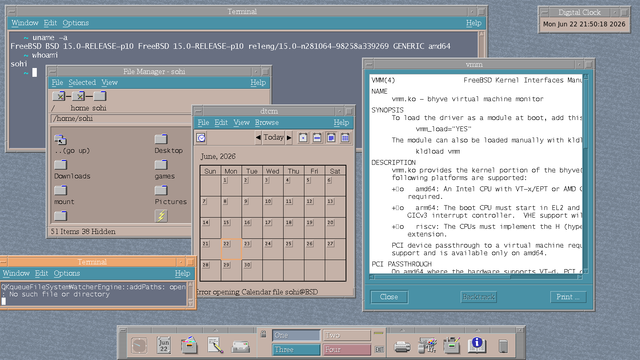640x360 pixels.
Task: Open the Help menu in dtcm calendar
Action: 341,122
